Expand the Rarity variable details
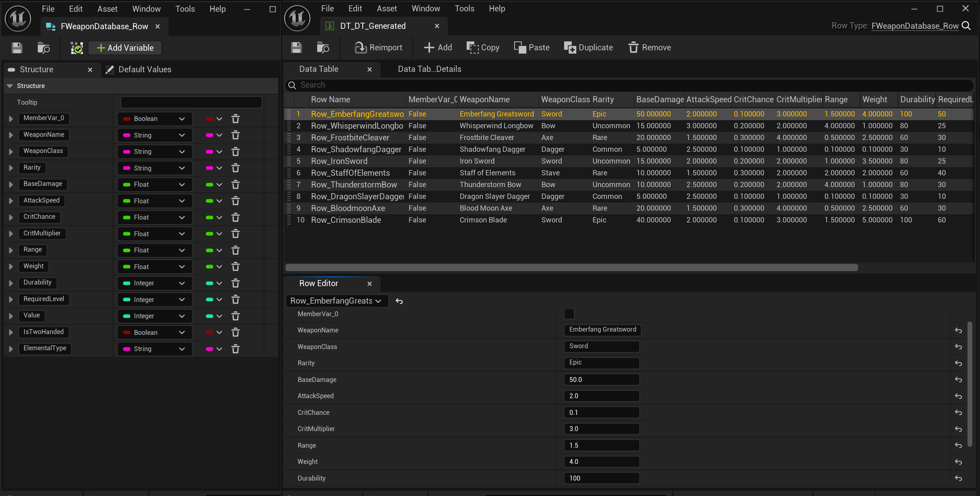The image size is (980, 496). 10,168
